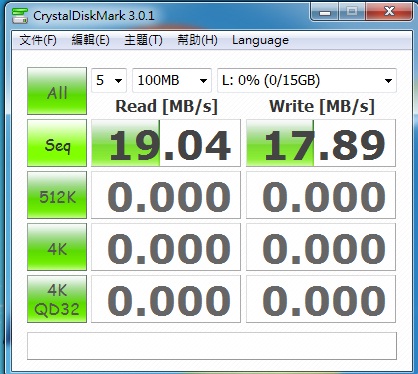Screen dimensions: 418x374
Task: Click the Seq write result 17.89
Action: point(321,143)
